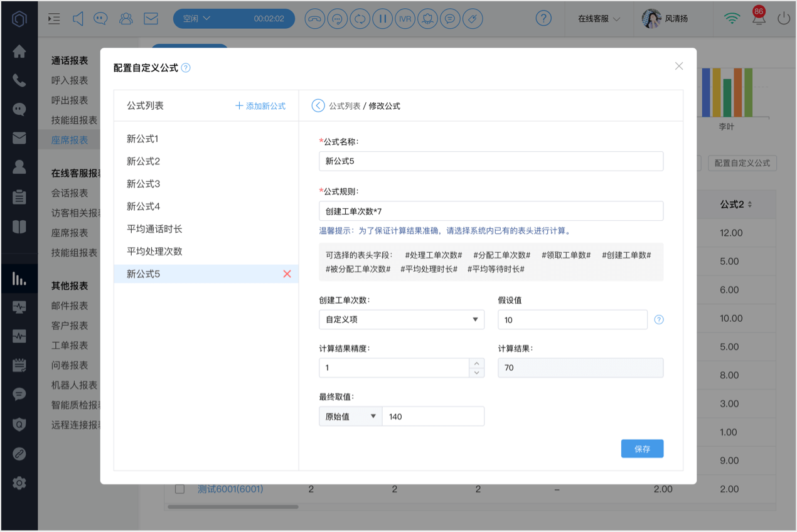Click the 公式名称 input field
The image size is (797, 532).
491,161
